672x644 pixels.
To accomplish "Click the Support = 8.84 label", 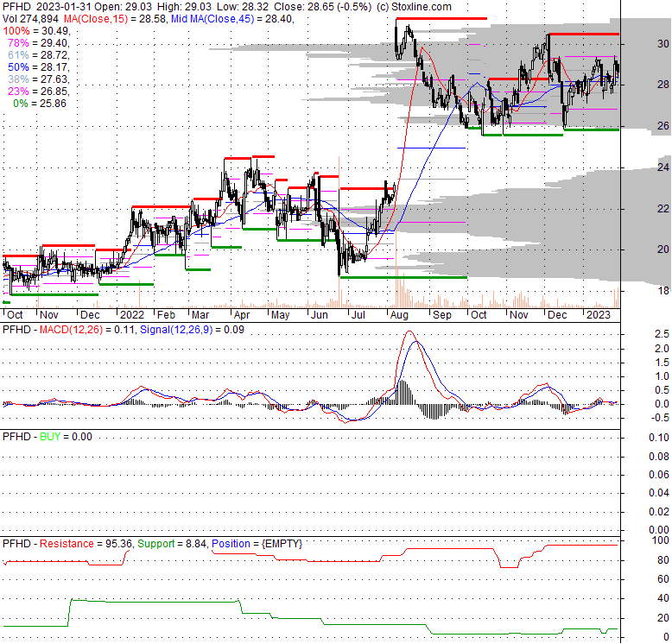I will pyautogui.click(x=172, y=544).
